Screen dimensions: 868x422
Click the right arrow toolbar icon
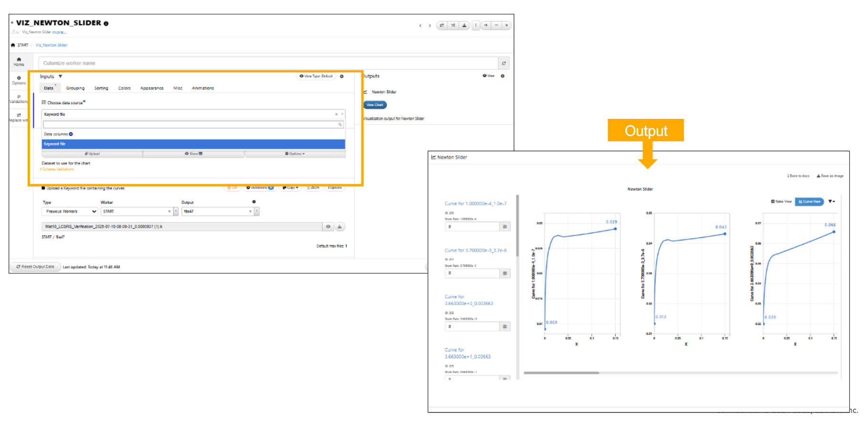[486, 25]
